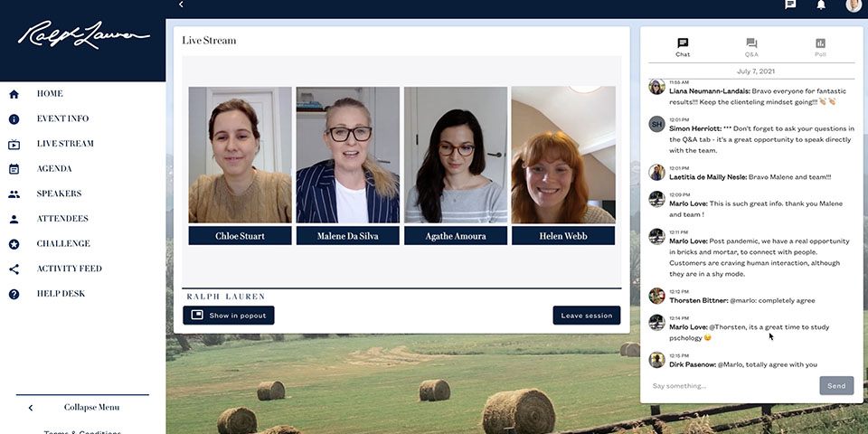Click Malene Da Silva's video tile
This screenshot has height=434, width=868.
point(347,155)
